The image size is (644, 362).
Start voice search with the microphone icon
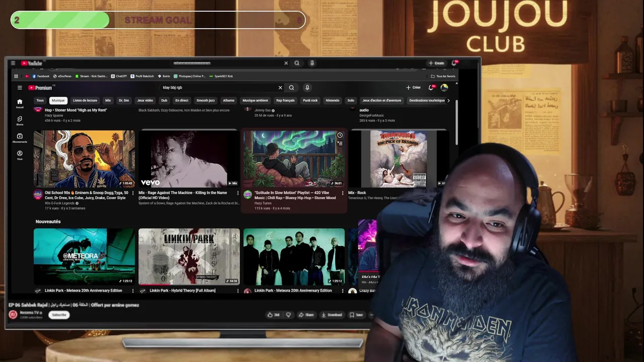(x=307, y=87)
